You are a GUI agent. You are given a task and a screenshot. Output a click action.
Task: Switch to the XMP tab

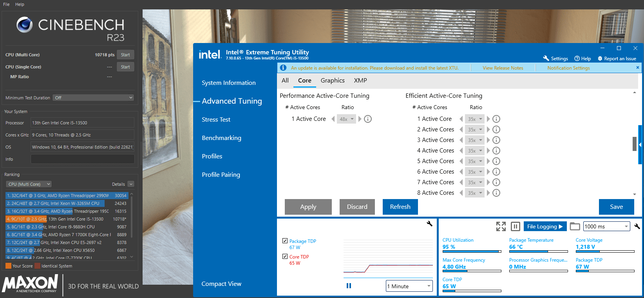(x=360, y=80)
